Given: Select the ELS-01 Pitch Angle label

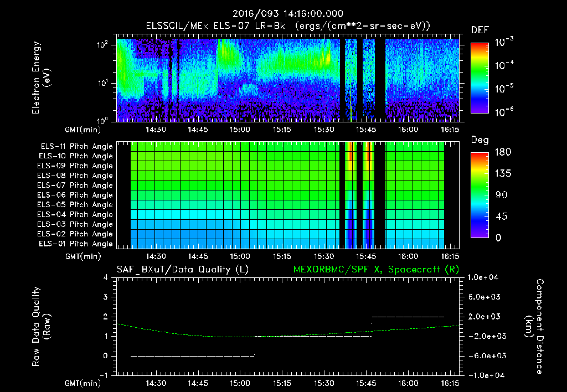Looking at the screenshot, I should [x=76, y=244].
